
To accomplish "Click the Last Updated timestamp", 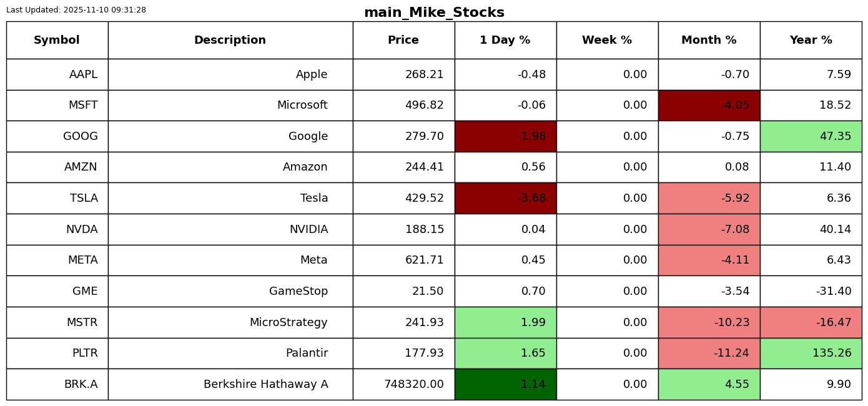I will point(76,10).
